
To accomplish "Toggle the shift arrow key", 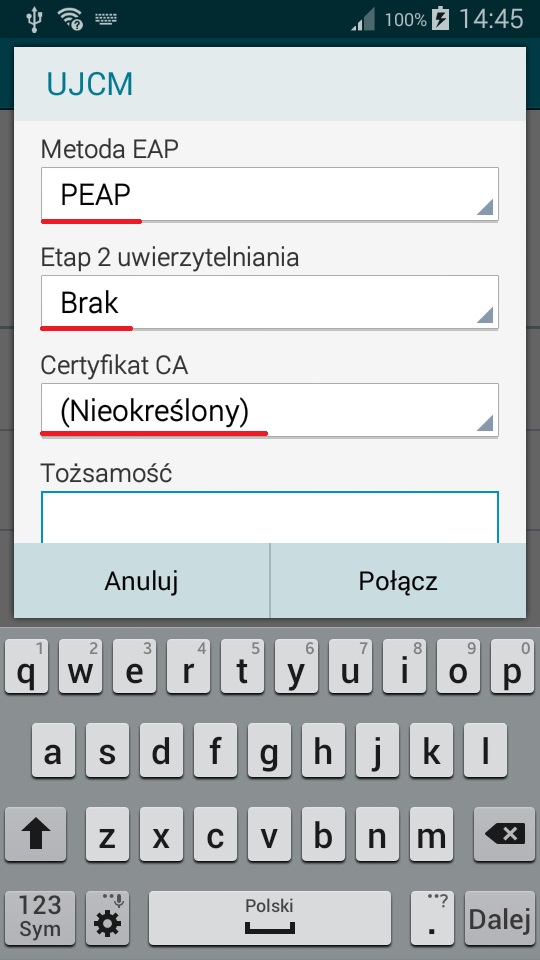I will click(x=35, y=834).
